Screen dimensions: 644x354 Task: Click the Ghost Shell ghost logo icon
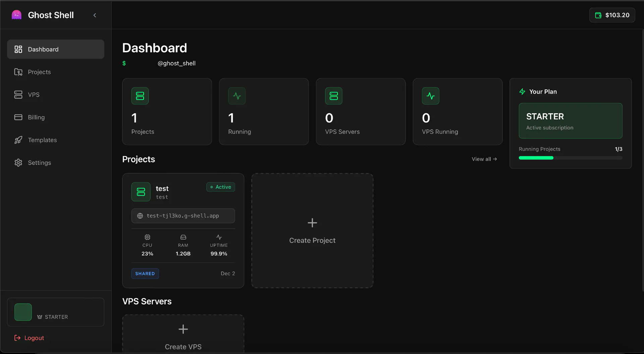(x=16, y=15)
